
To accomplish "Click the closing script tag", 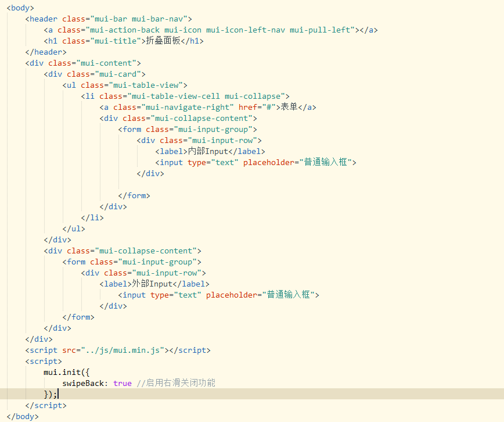I will [x=46, y=405].
